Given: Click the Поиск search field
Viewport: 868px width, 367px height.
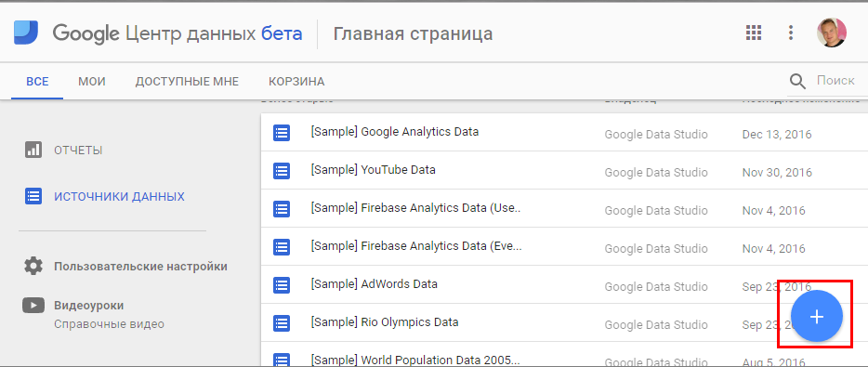Looking at the screenshot, I should click(835, 81).
